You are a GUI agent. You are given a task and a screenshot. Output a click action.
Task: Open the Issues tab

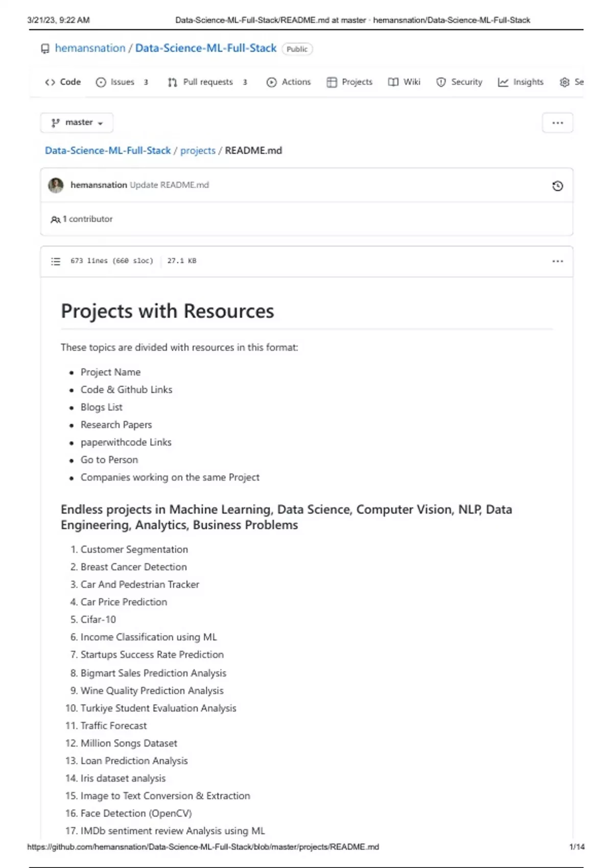pos(122,82)
